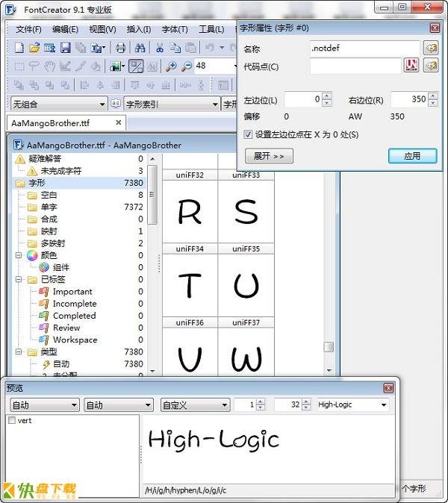Screen dimensions: 448x503
Task: Click the 名称 name input field
Action: tap(365, 49)
